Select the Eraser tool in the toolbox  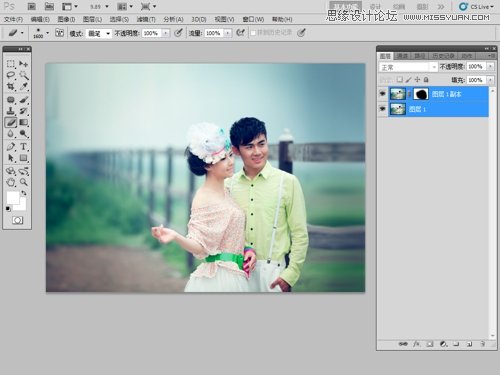point(11,122)
